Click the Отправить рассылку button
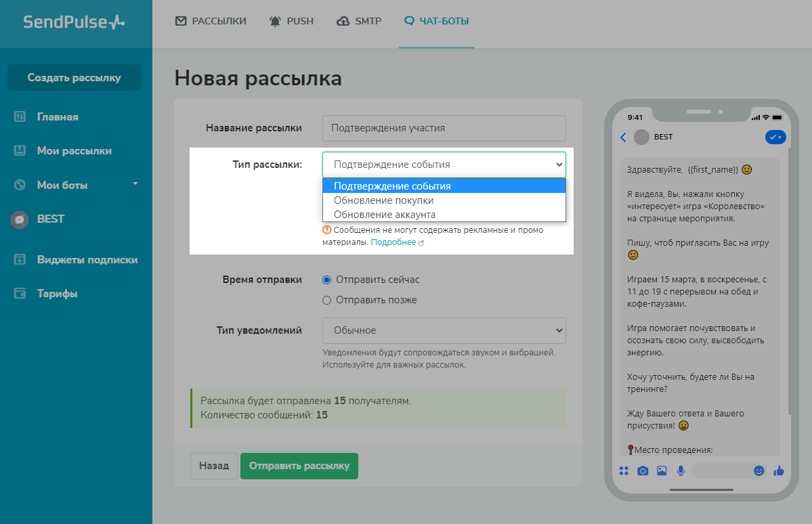This screenshot has height=524, width=812. tap(299, 466)
